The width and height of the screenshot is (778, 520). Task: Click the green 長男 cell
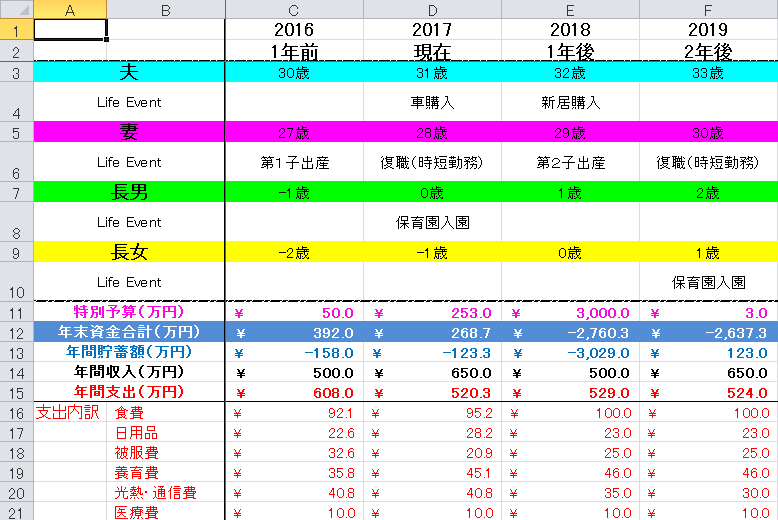tap(130, 192)
